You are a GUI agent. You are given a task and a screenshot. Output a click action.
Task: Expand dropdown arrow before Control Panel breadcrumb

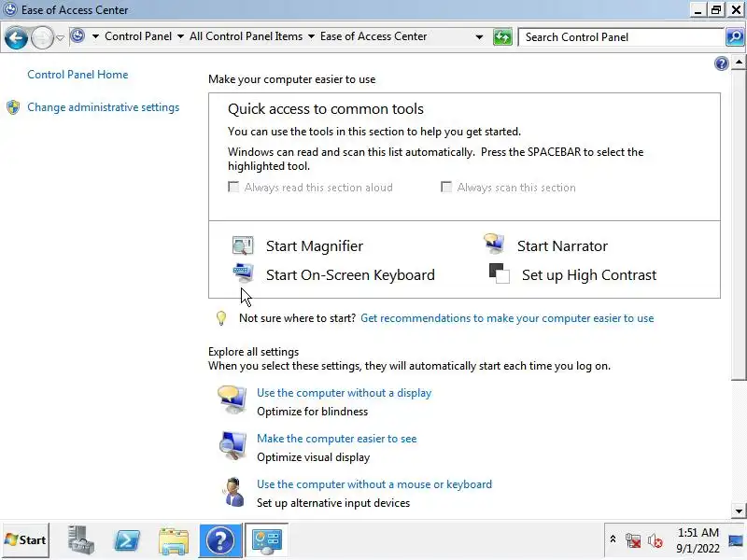coord(95,36)
